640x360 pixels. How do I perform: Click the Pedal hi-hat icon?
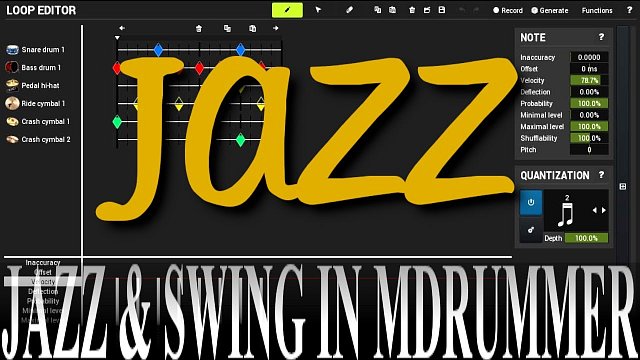pos(12,85)
